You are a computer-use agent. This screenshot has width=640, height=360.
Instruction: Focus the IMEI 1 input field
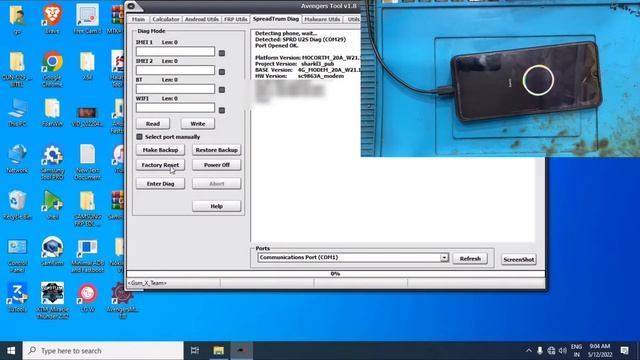pos(175,51)
